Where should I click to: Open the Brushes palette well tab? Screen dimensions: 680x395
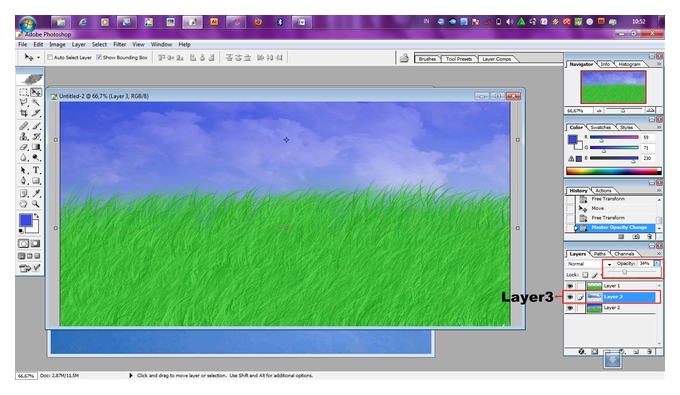point(427,59)
